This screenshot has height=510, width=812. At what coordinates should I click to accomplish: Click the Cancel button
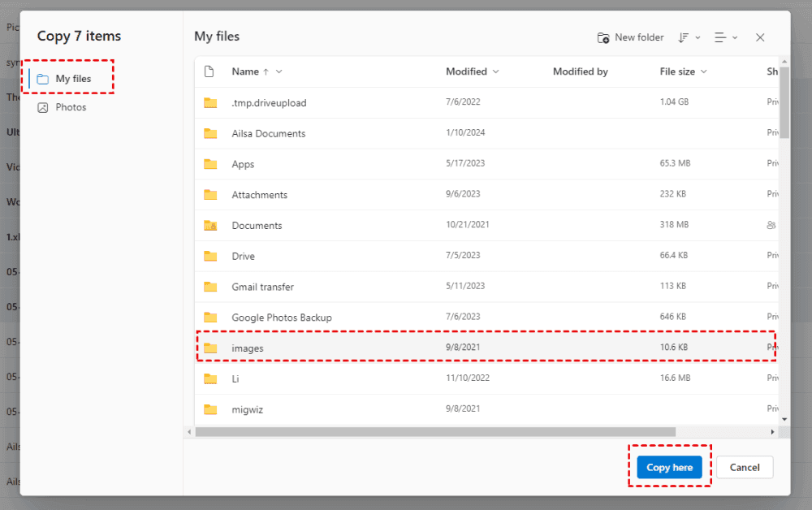(744, 467)
